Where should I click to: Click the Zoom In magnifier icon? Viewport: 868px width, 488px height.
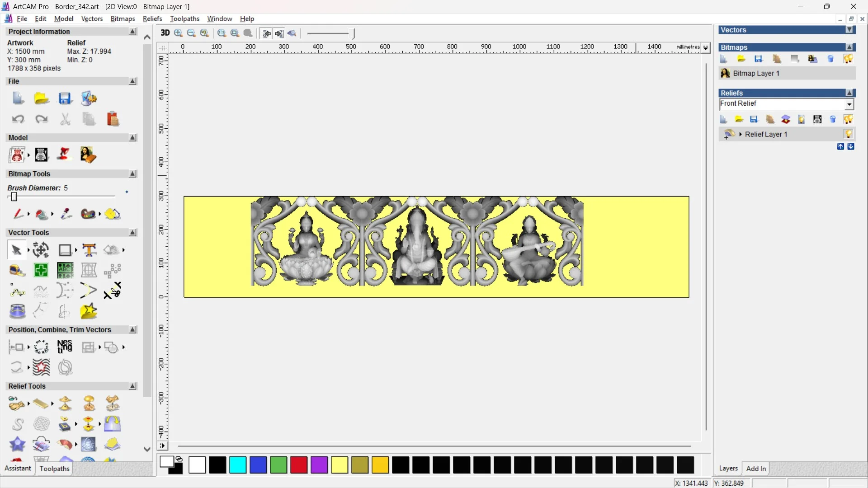click(x=178, y=33)
